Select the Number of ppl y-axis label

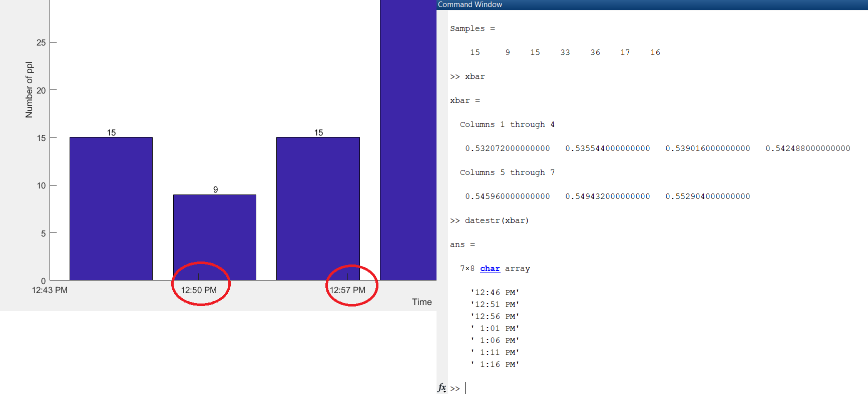pos(29,90)
